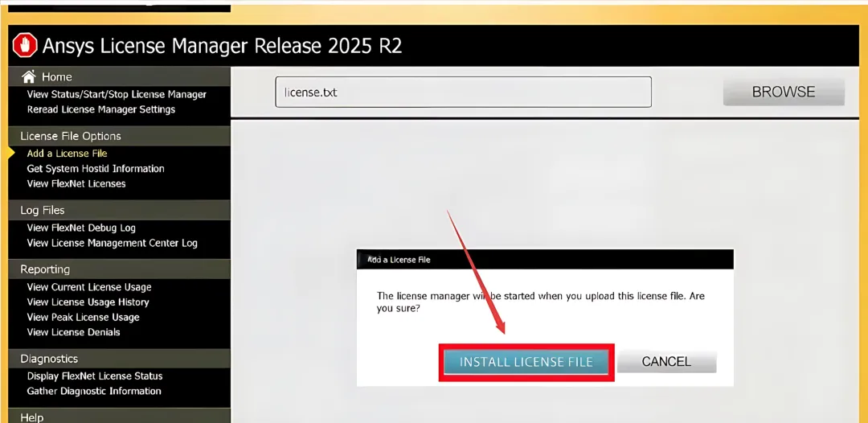
Task: Open View License Management Center Log
Action: pos(113,243)
